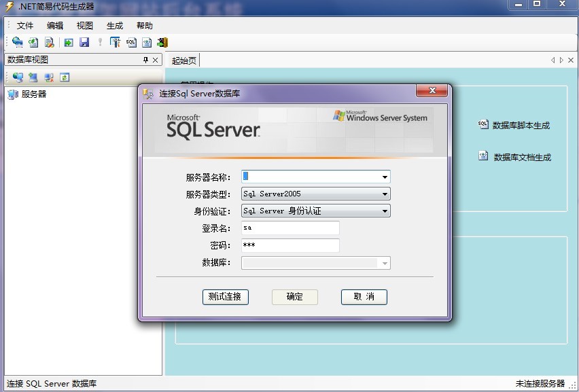The image size is (579, 392).
Task: Switch to the 起始页 tab
Action: pyautogui.click(x=183, y=60)
